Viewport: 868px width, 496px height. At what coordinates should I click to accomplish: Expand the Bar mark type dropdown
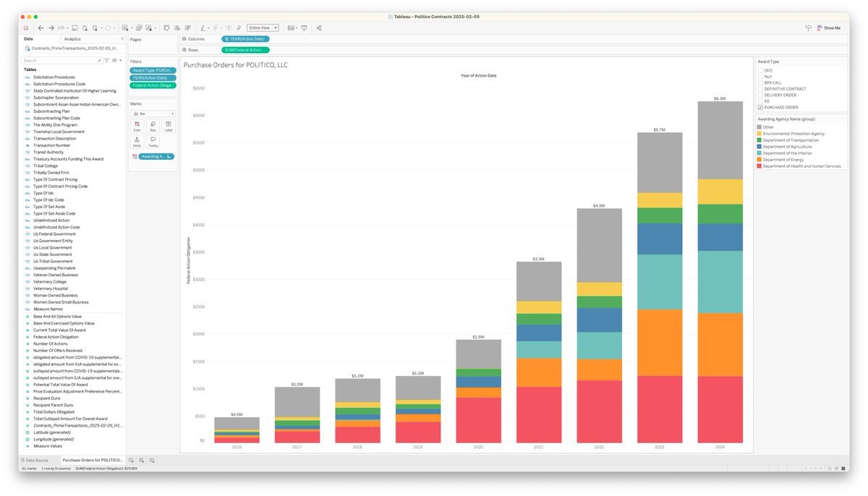153,114
